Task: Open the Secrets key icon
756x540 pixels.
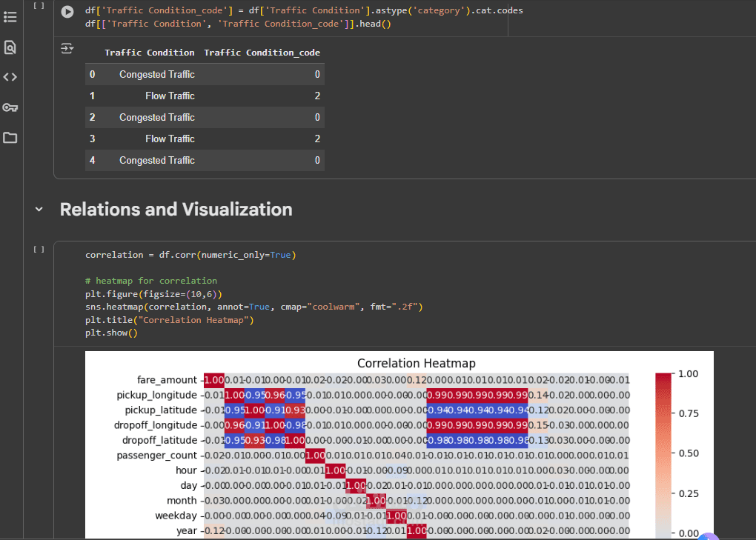Action: pyautogui.click(x=10, y=107)
